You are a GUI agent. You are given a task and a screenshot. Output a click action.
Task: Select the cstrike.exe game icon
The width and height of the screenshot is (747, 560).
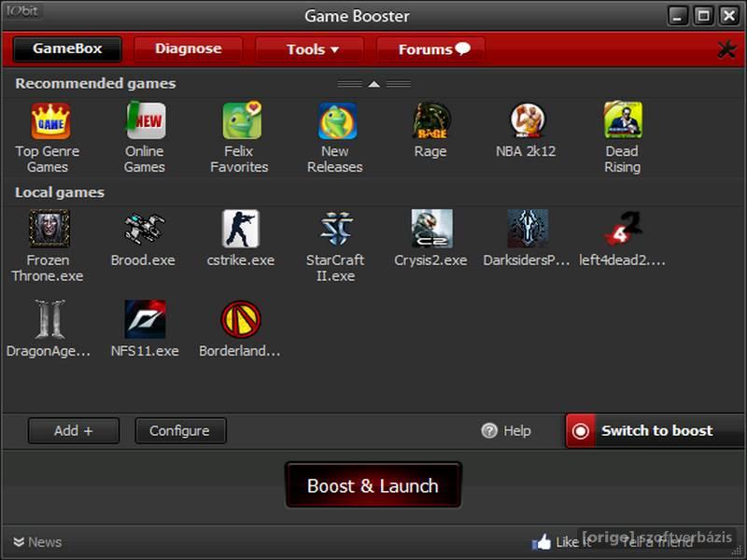click(x=241, y=229)
